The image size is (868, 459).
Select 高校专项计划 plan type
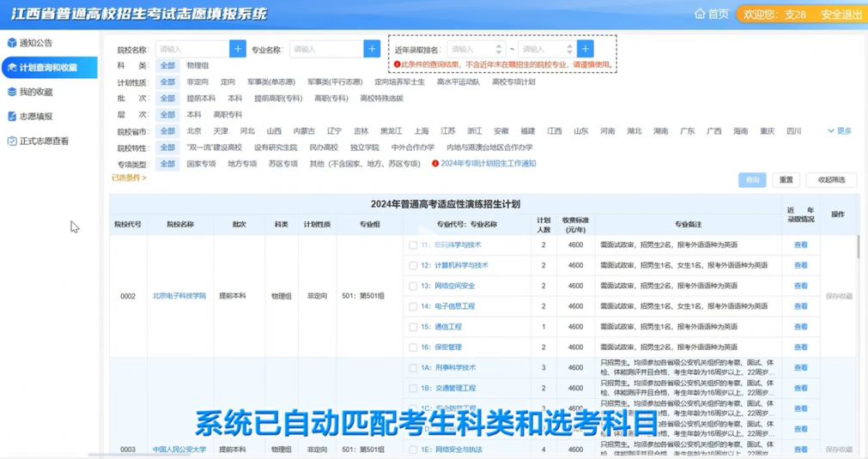(x=513, y=82)
